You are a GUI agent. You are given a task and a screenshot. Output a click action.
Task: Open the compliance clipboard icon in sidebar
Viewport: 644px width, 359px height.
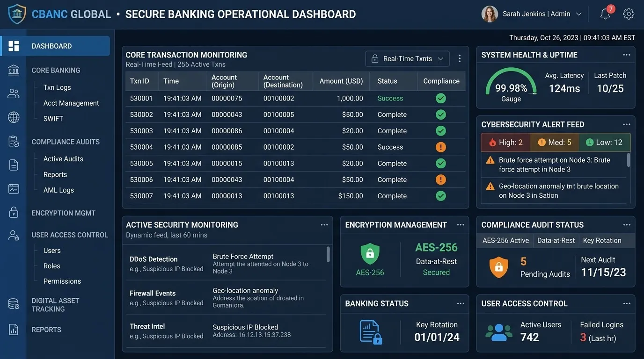[14, 141]
